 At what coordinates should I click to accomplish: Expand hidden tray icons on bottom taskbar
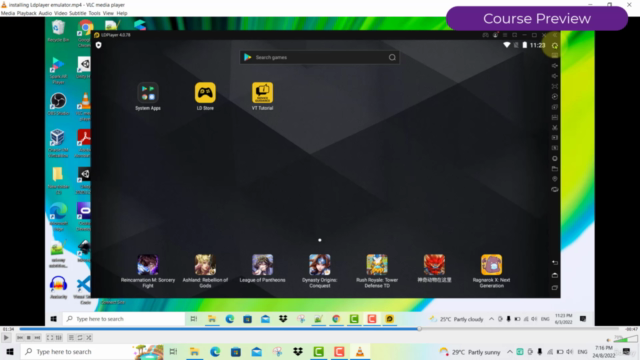point(510,352)
